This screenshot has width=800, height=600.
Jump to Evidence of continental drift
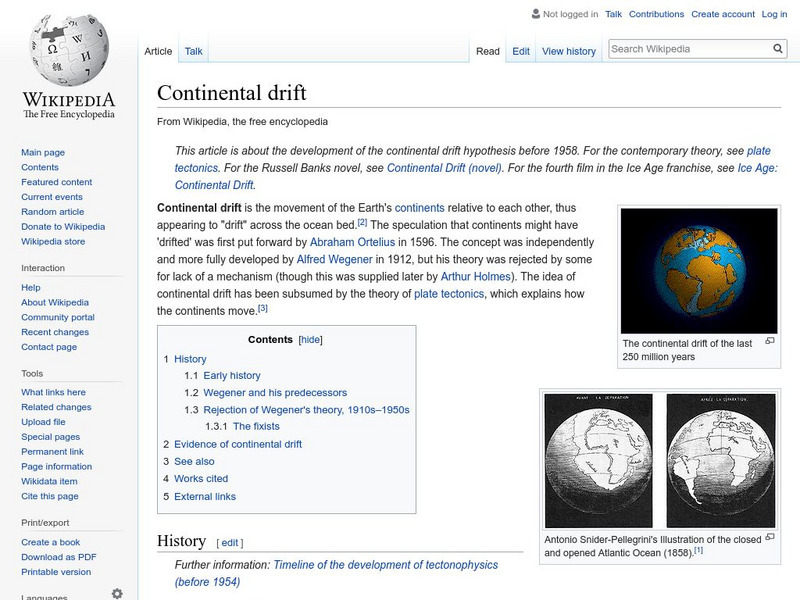(x=238, y=444)
